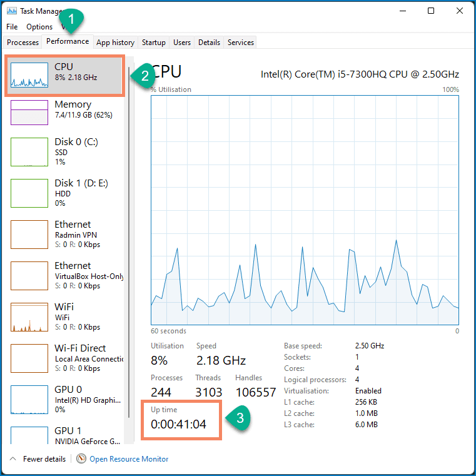The height and width of the screenshot is (476, 476).
Task: Select Ethernet Radmin VPN adapter graph
Action: coord(29,235)
